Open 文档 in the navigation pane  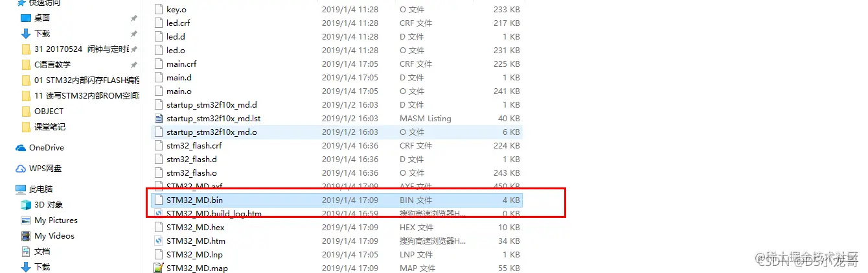click(42, 252)
